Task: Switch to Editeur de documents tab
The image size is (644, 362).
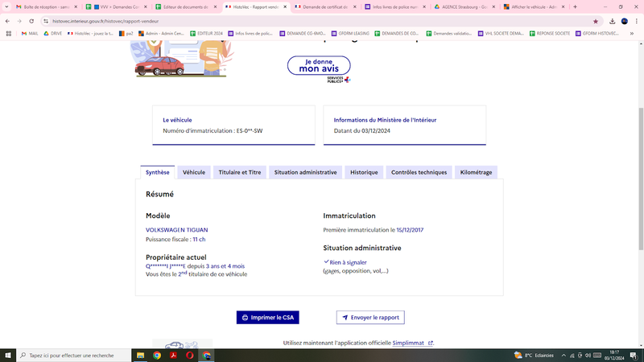Action: tap(187, 7)
